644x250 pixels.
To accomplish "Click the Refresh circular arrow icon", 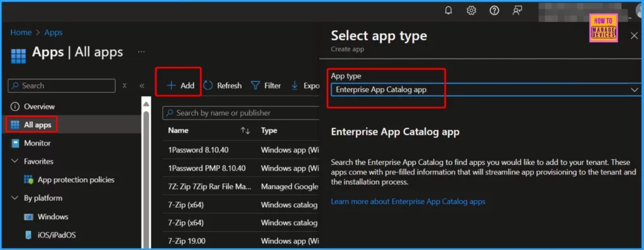I will click(208, 86).
